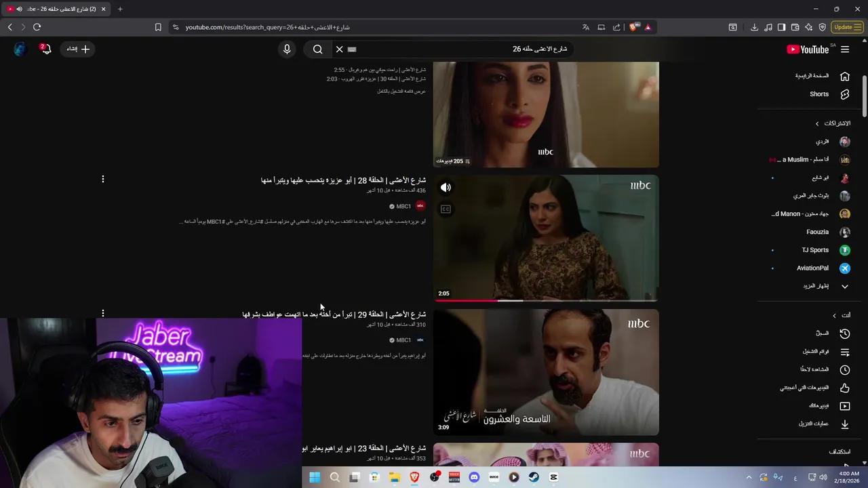This screenshot has width=868, height=488.
Task: Start voice search with the microphone icon
Action: coord(287,49)
